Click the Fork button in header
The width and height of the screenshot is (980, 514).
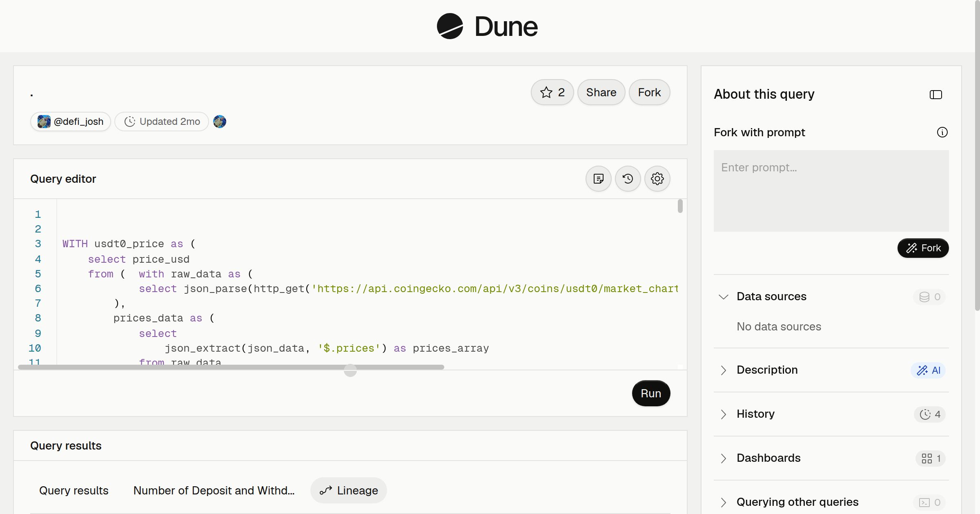(x=649, y=92)
